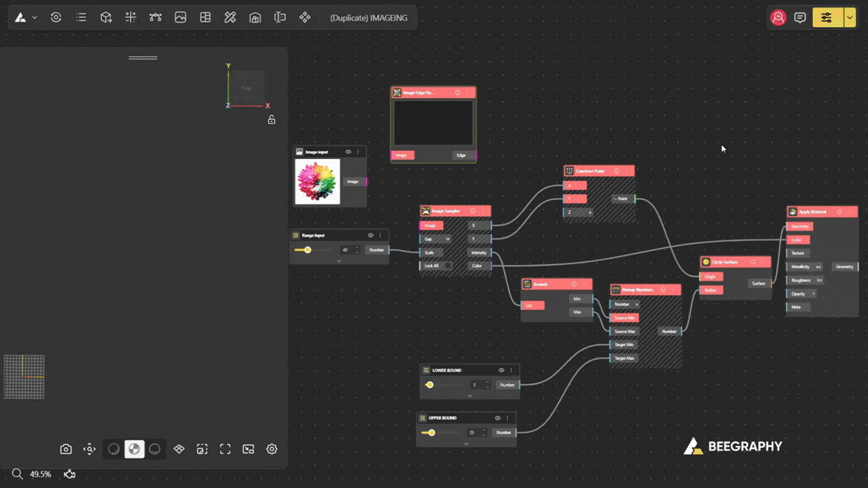The width and height of the screenshot is (868, 488).
Task: Click the Color output of Image Sampler
Action: pyautogui.click(x=479, y=266)
